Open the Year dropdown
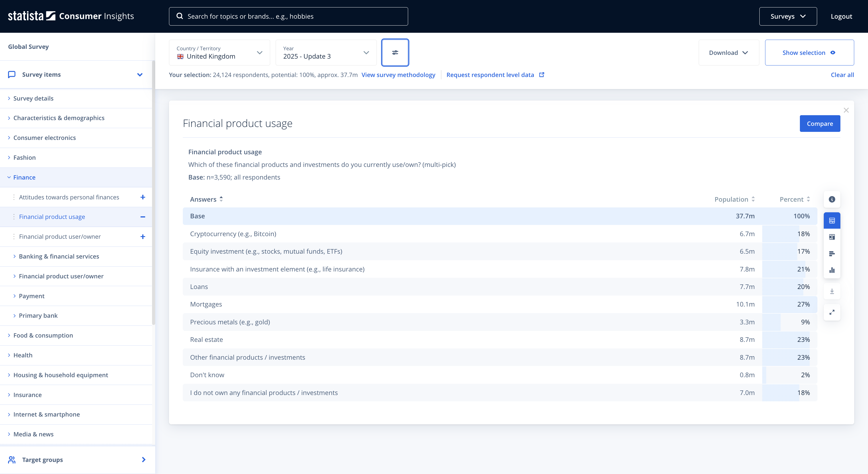Screen dimensions: 868x474 coord(326,53)
